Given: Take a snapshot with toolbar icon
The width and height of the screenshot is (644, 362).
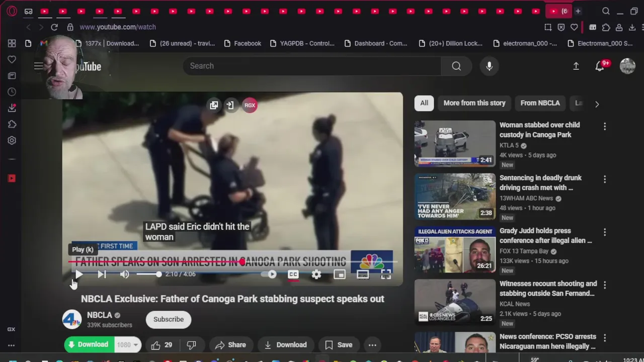Looking at the screenshot, I should pyautogui.click(x=548, y=27).
